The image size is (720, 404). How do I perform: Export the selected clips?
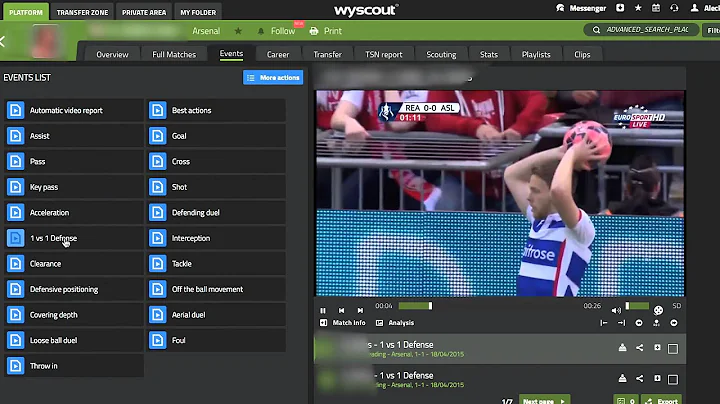(x=661, y=401)
